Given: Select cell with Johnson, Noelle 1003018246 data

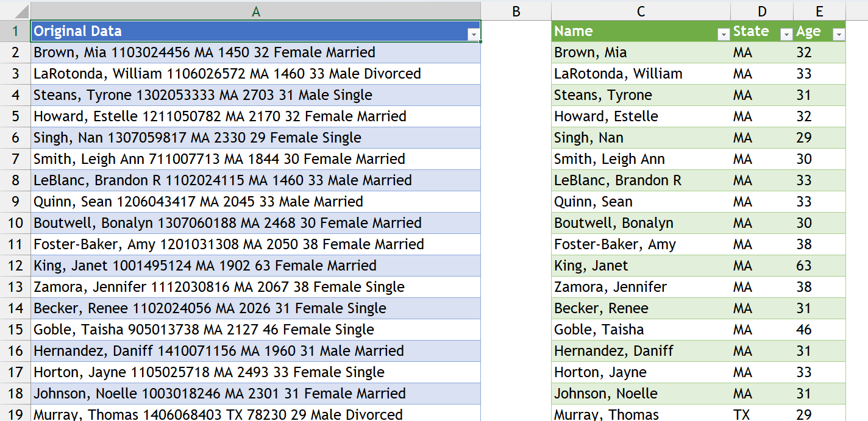Looking at the screenshot, I should [x=255, y=394].
